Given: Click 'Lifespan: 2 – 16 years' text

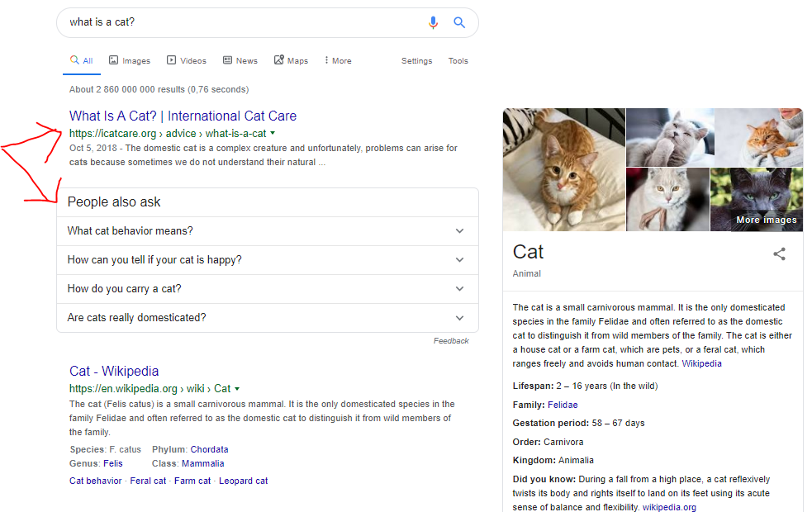Looking at the screenshot, I should click(x=585, y=386).
